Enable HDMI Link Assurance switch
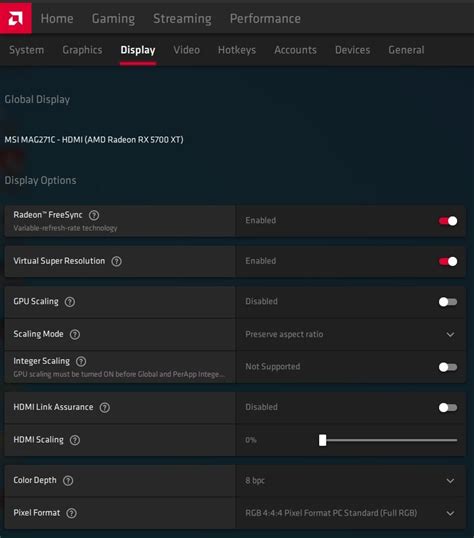The image size is (474, 538). coord(448,408)
